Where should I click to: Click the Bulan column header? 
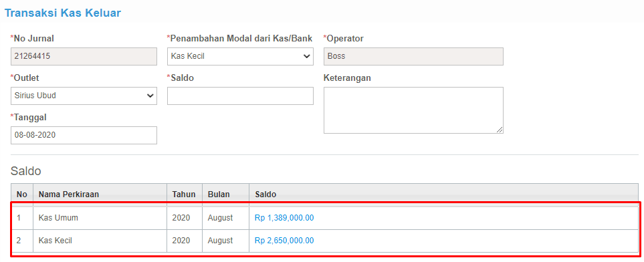click(x=225, y=194)
